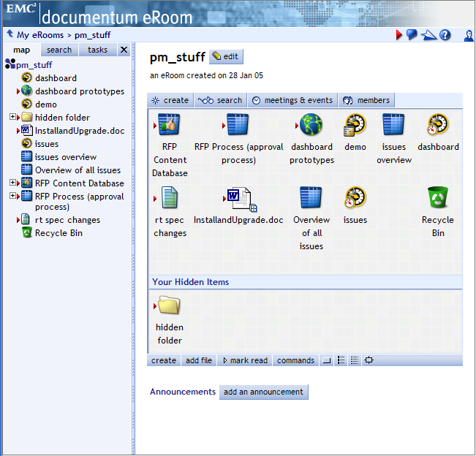Expand the hidden folder tree node

point(13,117)
